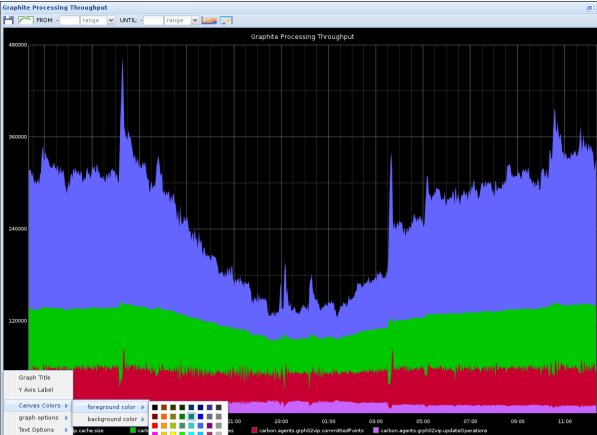Pick the maroon swatch in the palette

[155, 416]
